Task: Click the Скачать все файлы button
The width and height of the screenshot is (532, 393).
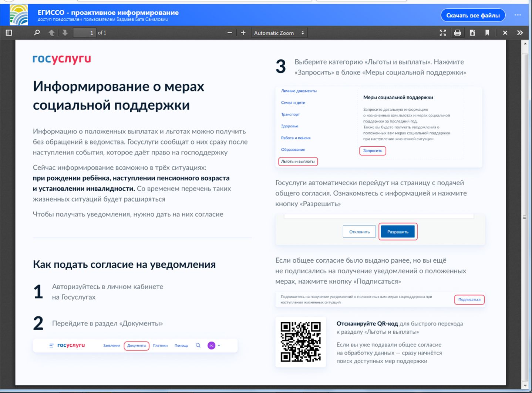Action: 473,15
